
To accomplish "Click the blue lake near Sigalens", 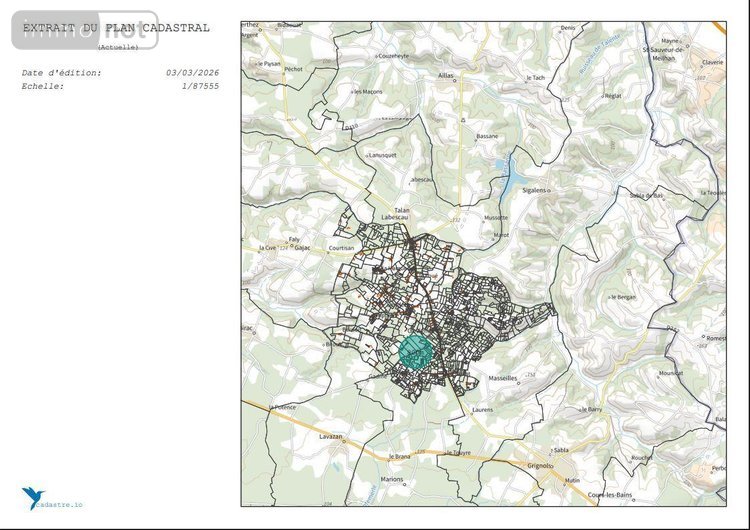I will pyautogui.click(x=508, y=178).
